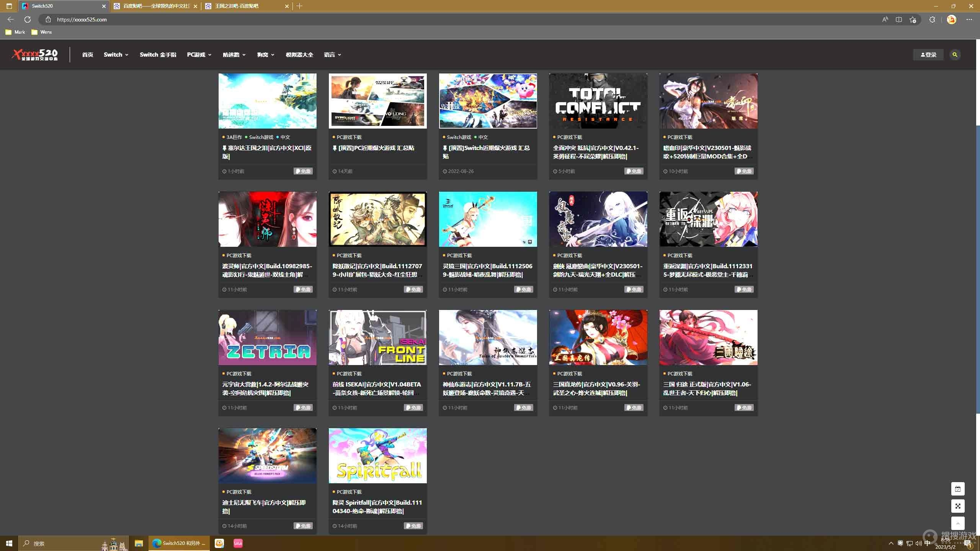Screen dimensions: 980x551
Task: Open File Explorer from the taskbar
Action: tap(139, 543)
